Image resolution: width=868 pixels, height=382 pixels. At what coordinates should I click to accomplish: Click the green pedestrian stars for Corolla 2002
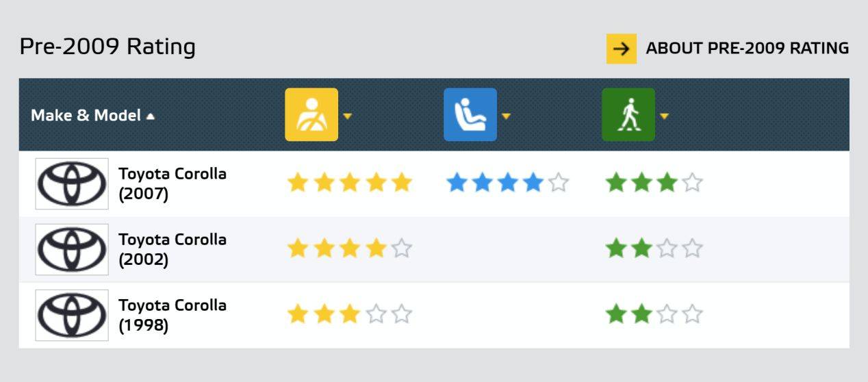(654, 249)
